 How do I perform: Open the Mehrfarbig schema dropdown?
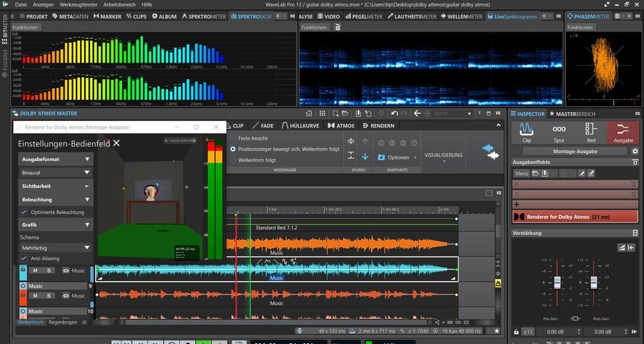[56, 248]
